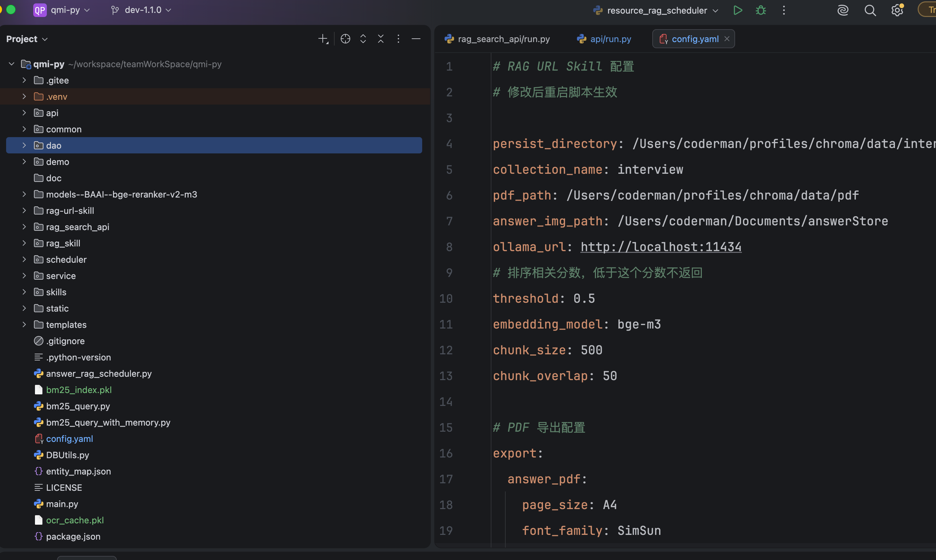
Task: Add new file with plus icon
Action: click(323, 39)
